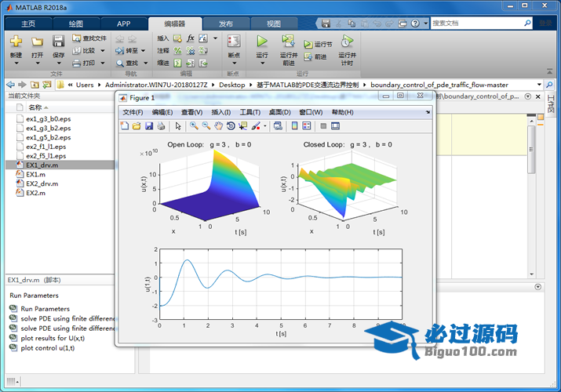Click Zoom In on Figure 1 toolbar
This screenshot has width=561, height=392.
(194, 125)
